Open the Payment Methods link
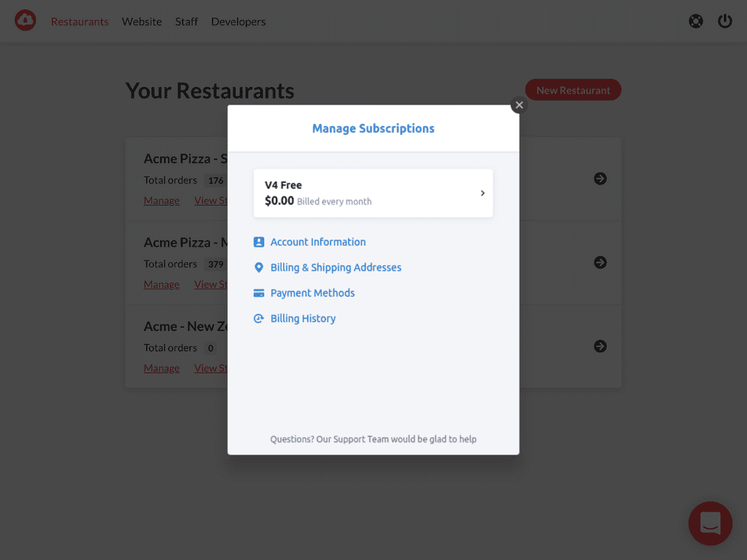 coord(313,293)
